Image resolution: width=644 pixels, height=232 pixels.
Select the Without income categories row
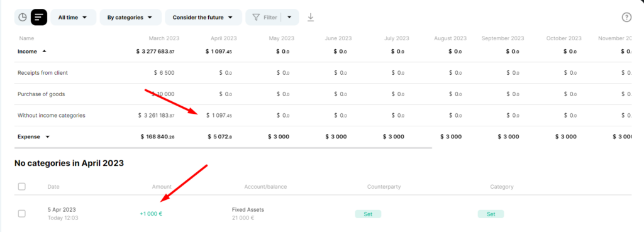(x=323, y=116)
